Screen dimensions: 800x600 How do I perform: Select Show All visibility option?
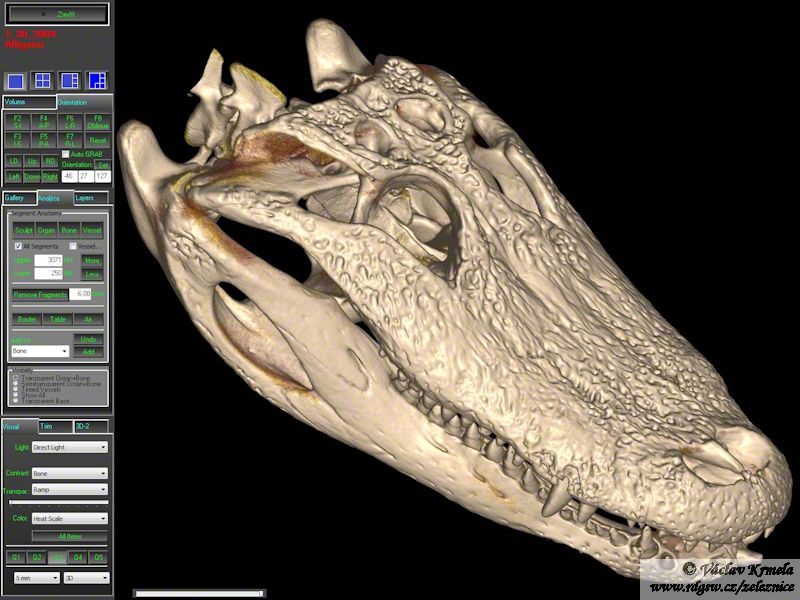click(16, 395)
